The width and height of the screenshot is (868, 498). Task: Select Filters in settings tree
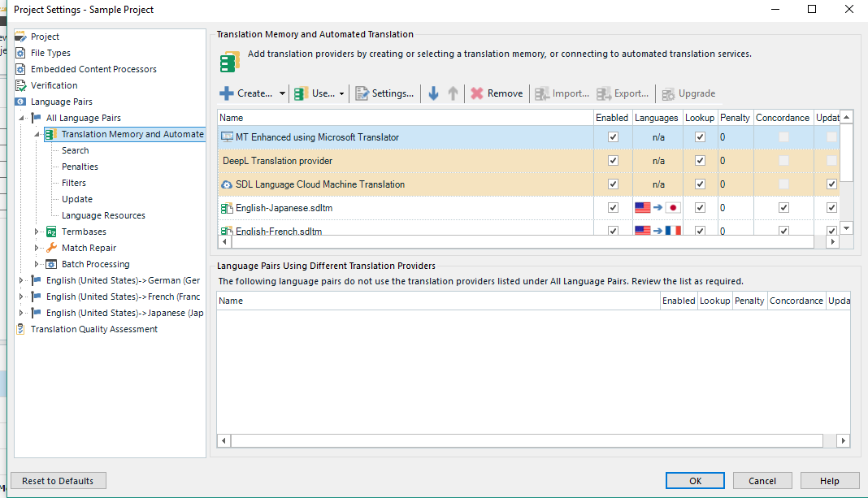coord(74,183)
